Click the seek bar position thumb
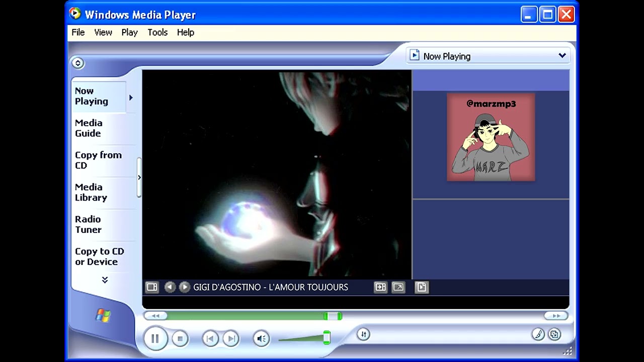Screen dimensions: 644x362 coord(333,316)
